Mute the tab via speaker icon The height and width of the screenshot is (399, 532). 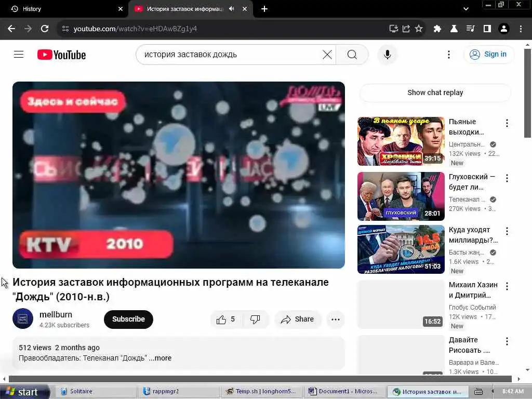(231, 9)
